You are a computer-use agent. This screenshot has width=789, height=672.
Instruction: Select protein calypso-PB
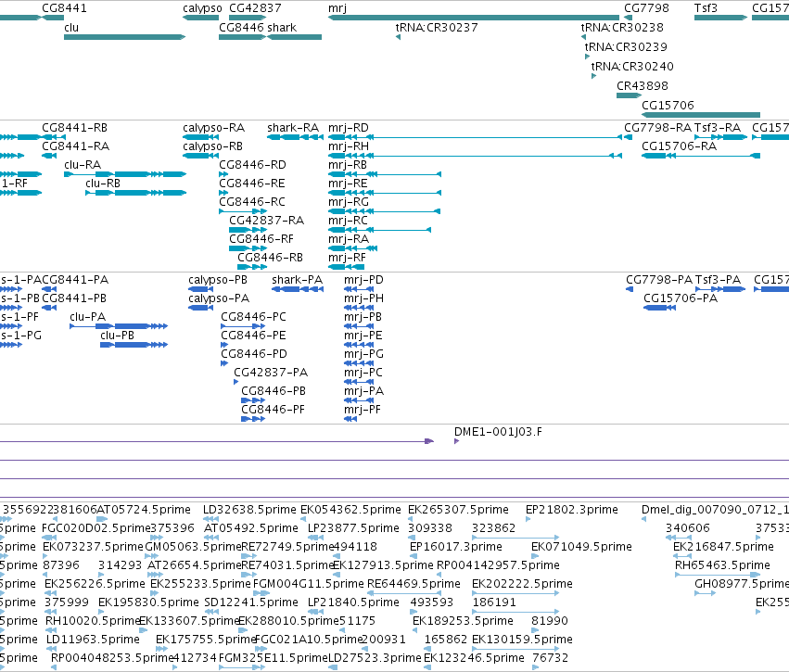201,289
